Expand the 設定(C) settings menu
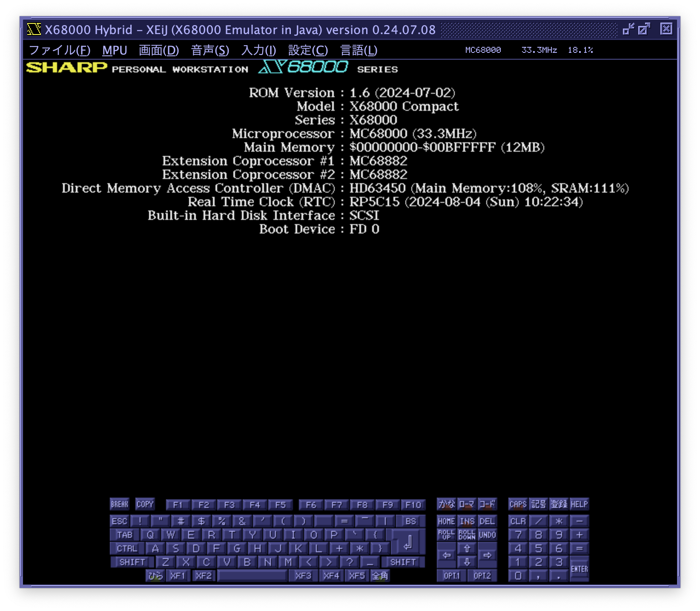Viewport: 700px width, 611px height. (308, 50)
